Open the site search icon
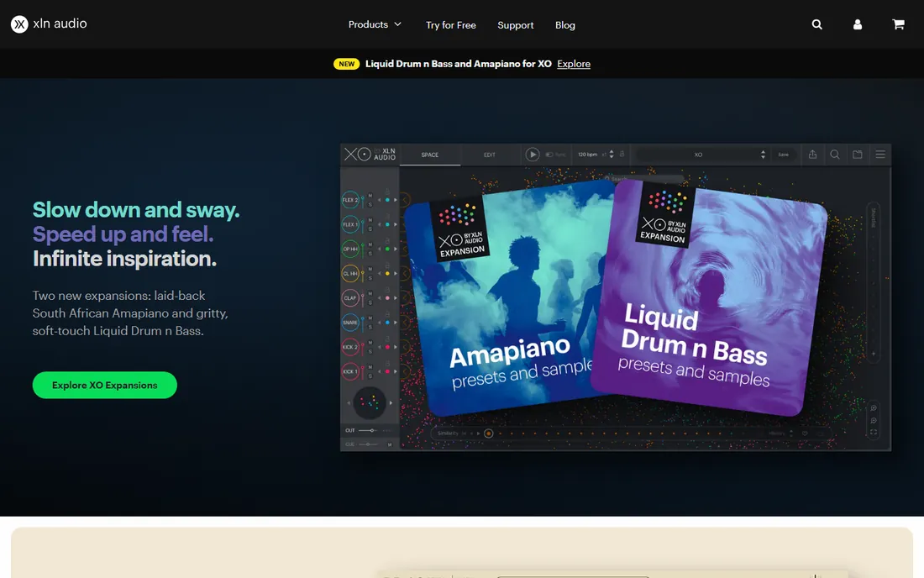This screenshot has height=578, width=924. coord(816,24)
